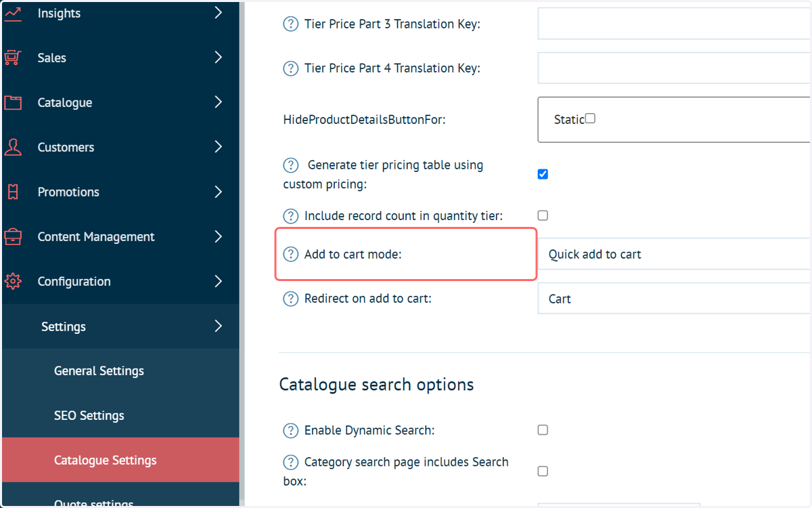Screen dimensions: 812x508
Task: Expand the Catalogue menu chevron
Action: click(218, 102)
